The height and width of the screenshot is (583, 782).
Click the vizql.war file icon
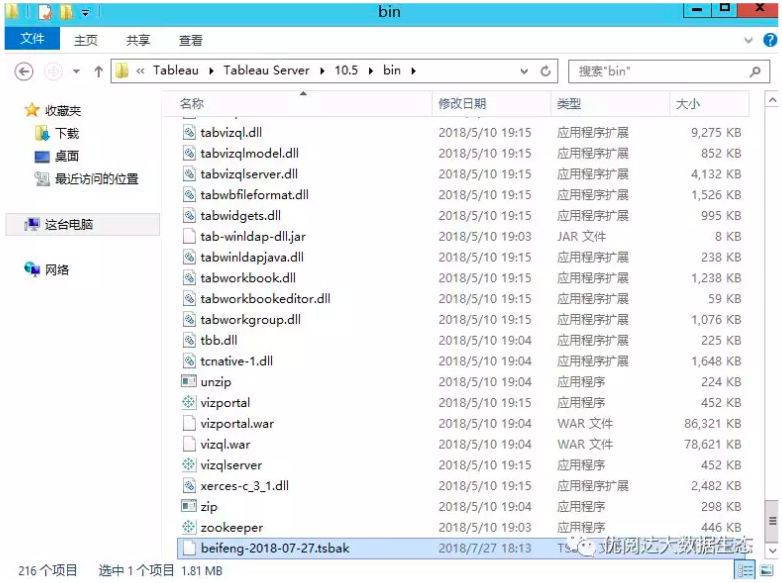pyautogui.click(x=189, y=444)
